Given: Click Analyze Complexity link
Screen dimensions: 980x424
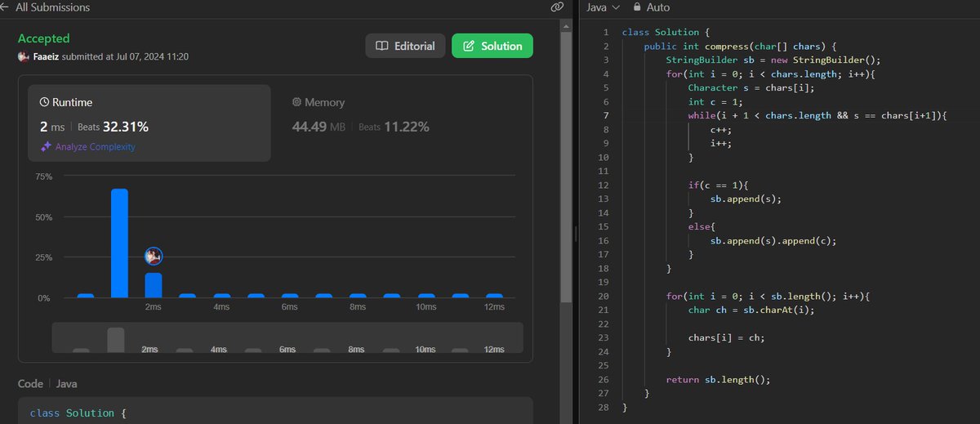Looking at the screenshot, I should pyautogui.click(x=96, y=147).
